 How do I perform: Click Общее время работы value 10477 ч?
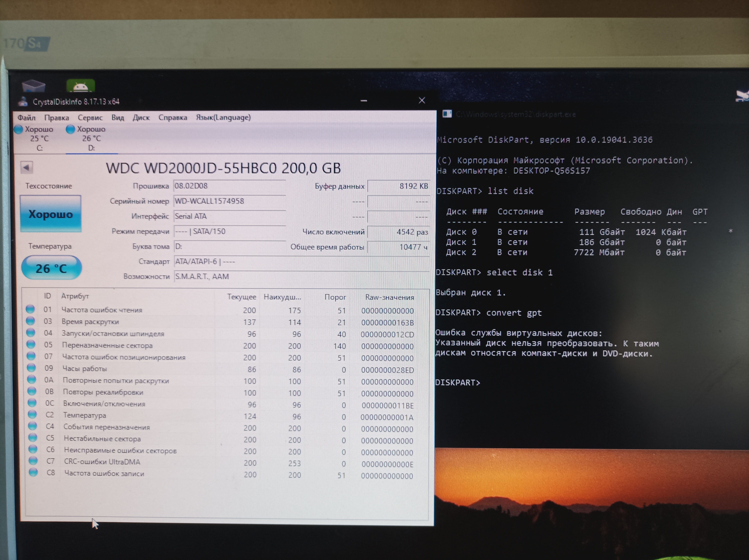pyautogui.click(x=398, y=247)
